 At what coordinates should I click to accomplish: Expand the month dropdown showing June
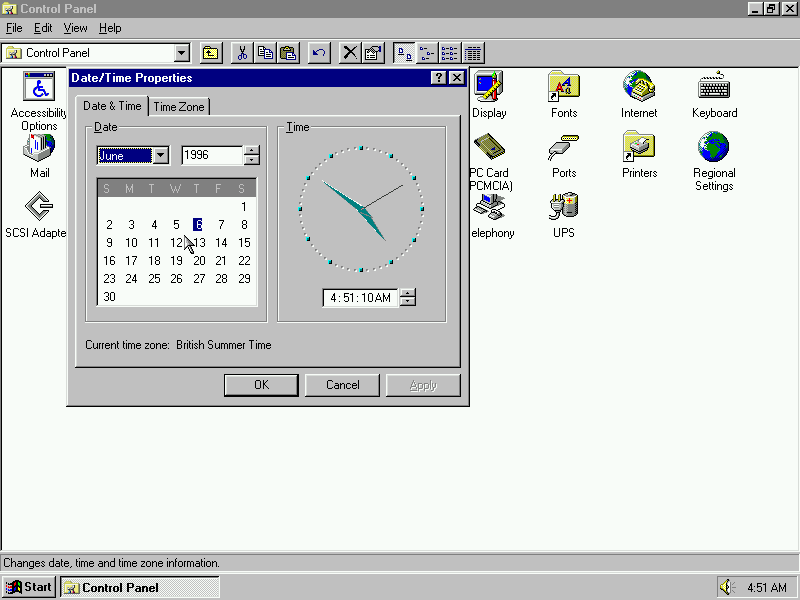(160, 155)
